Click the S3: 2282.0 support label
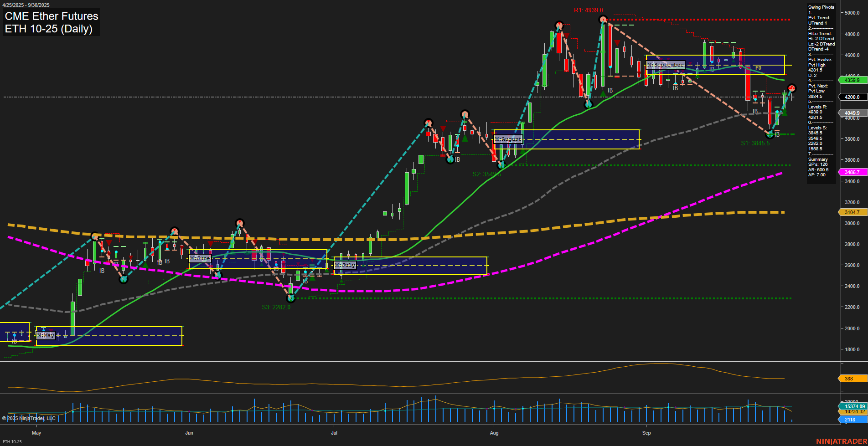Viewport: 868px width, 446px height. [x=276, y=307]
